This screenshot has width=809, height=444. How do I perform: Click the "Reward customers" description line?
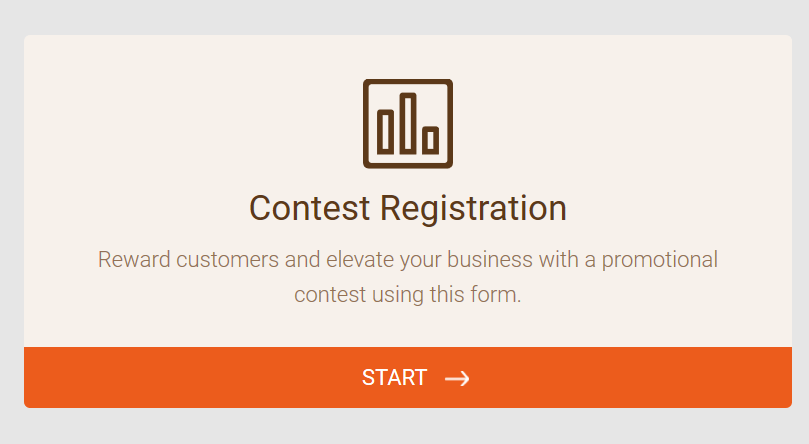click(407, 260)
